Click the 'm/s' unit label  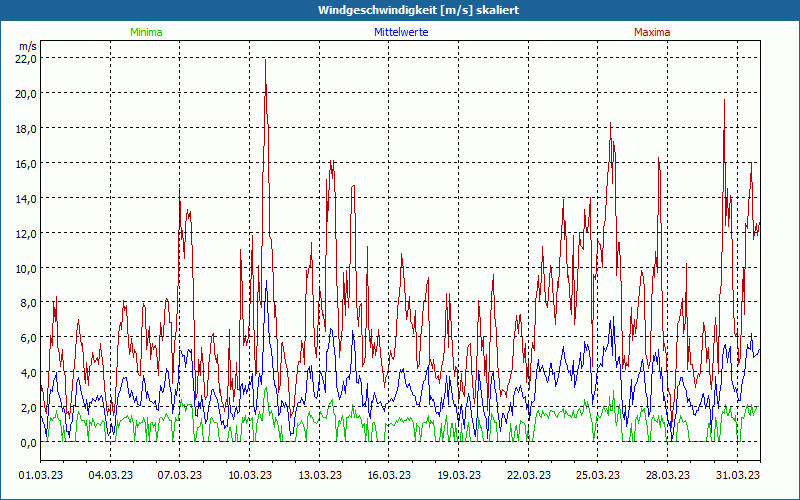pos(27,46)
